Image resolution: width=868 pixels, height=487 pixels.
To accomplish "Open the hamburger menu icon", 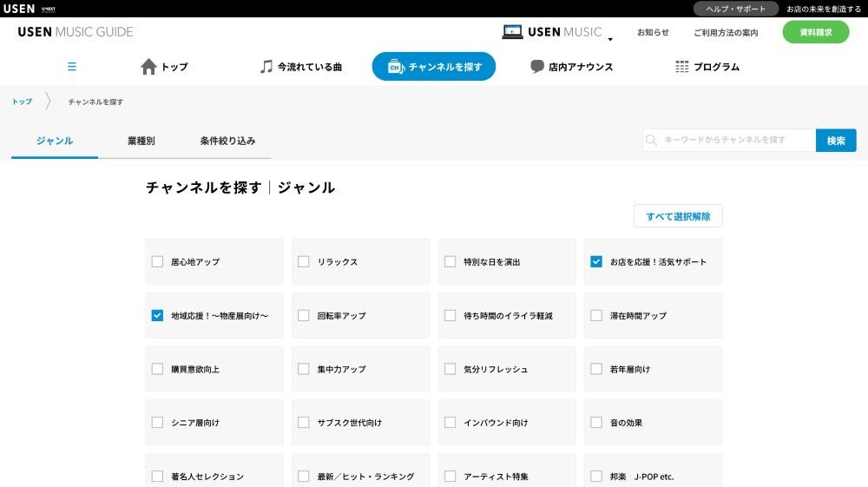I will tap(72, 67).
